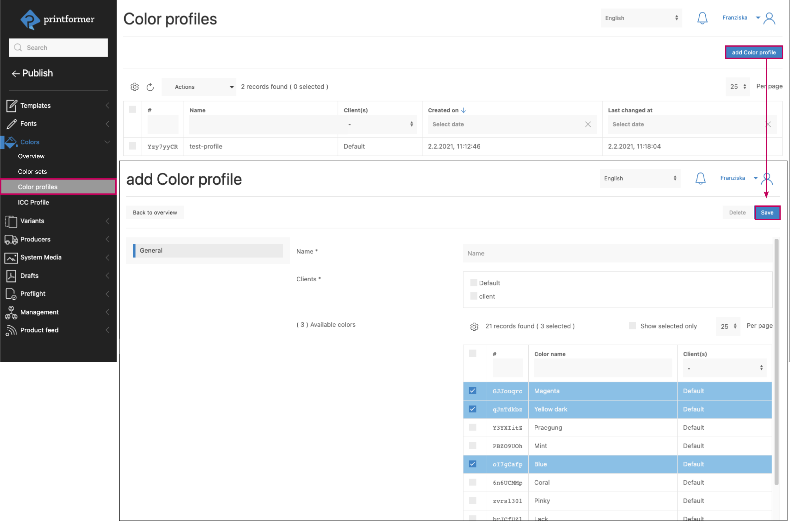Open available colors table settings gear
This screenshot has height=532, width=790.
(x=474, y=327)
